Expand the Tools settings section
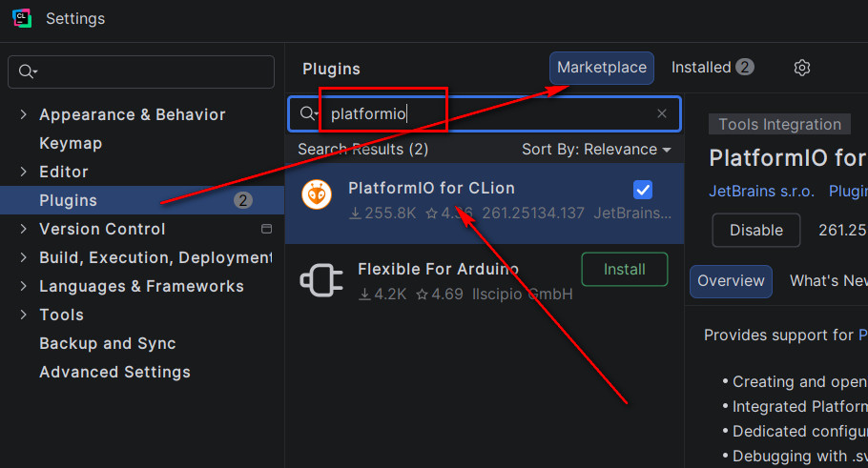 23,315
